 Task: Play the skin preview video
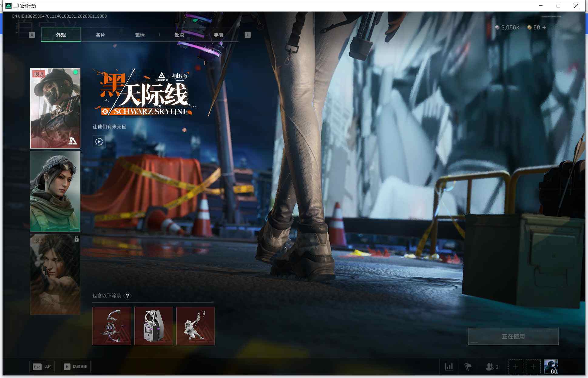[99, 142]
